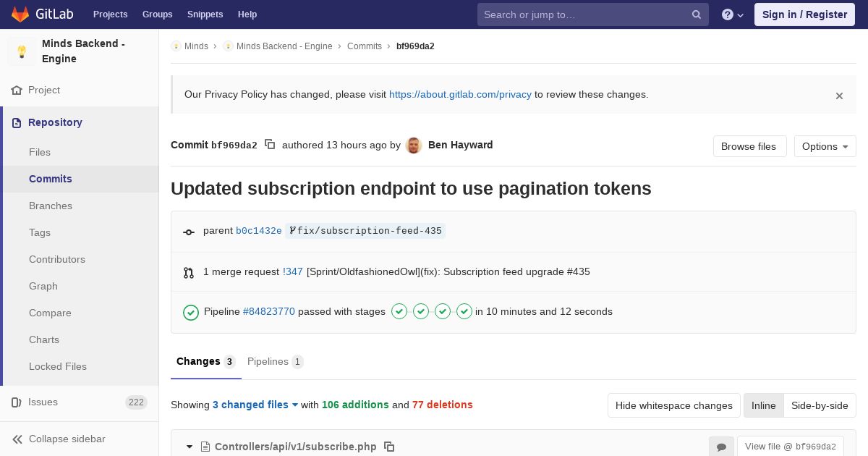This screenshot has width=868, height=456.
Task: Expand the 3 changed files list
Action: (255, 405)
